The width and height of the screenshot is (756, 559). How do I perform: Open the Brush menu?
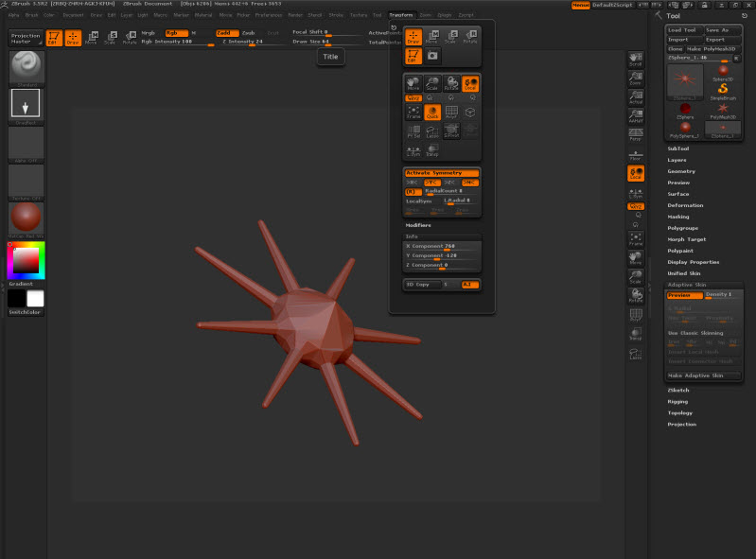click(x=32, y=15)
